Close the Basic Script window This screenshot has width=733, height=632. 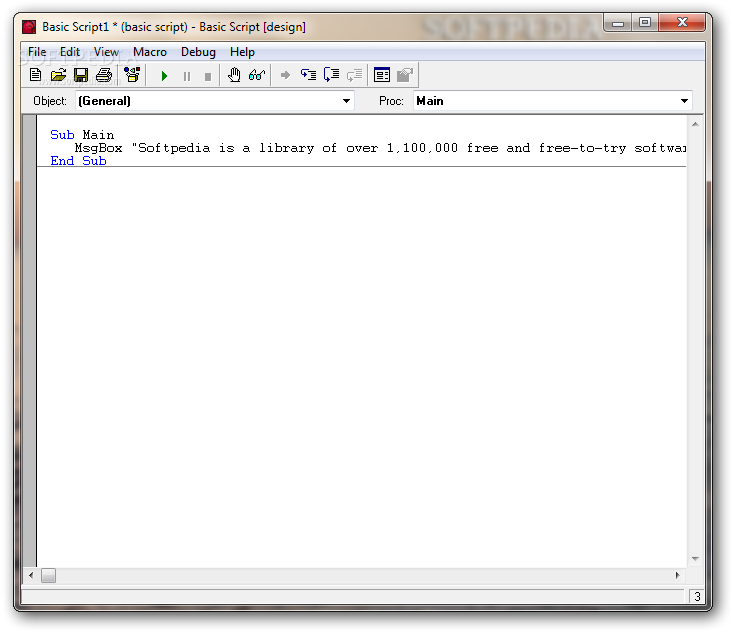coord(682,22)
